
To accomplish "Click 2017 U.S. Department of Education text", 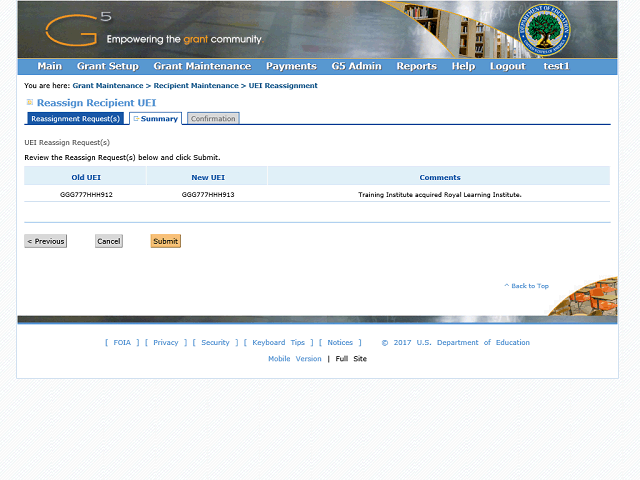I will pyautogui.click(x=456, y=342).
